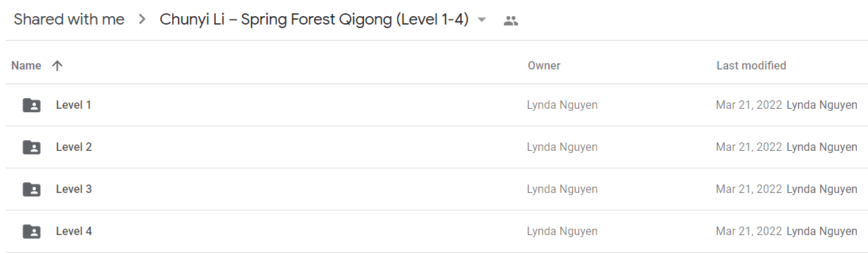Viewport: 868px width, 254px height.
Task: Open Chunyi Li Spring Forest Qigong folder menu
Action: (x=314, y=20)
